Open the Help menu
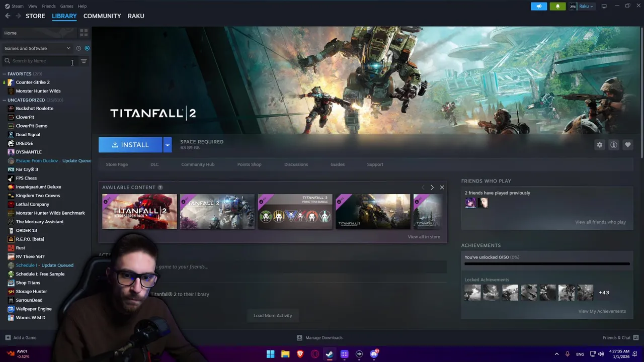 (82, 6)
